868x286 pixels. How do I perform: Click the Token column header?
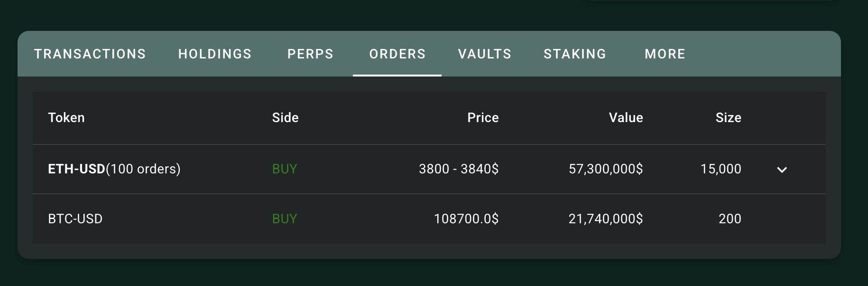point(66,118)
